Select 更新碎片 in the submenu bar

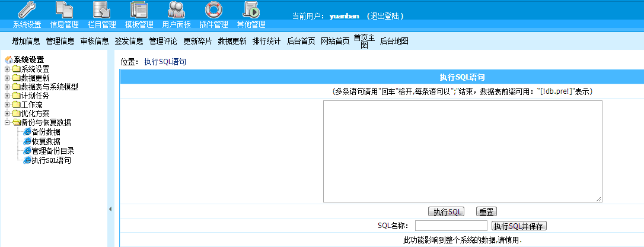click(x=198, y=41)
